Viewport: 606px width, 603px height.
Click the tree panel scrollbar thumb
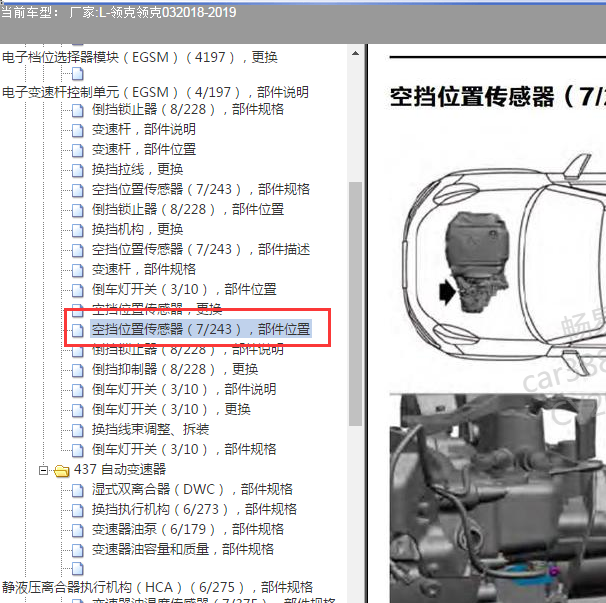pos(356,304)
